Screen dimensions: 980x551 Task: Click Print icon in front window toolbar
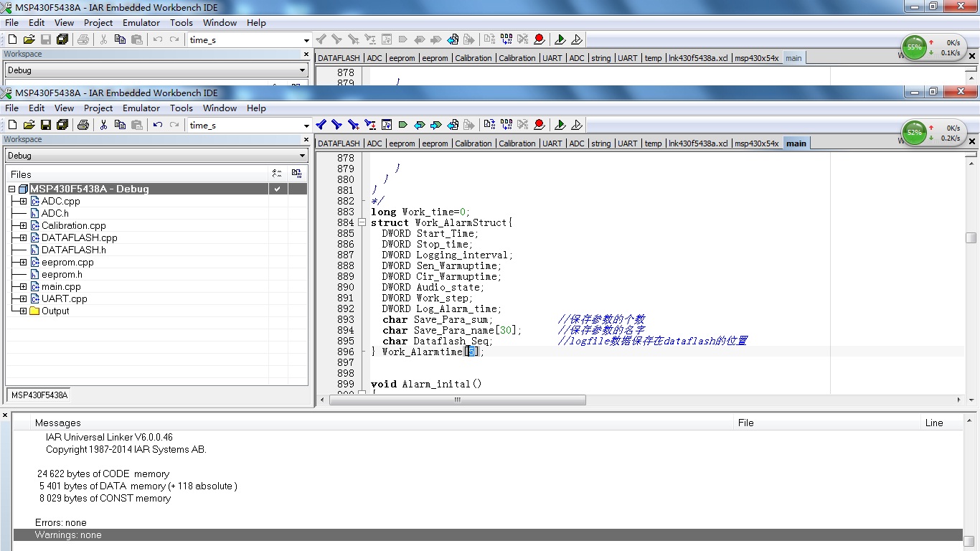click(83, 125)
